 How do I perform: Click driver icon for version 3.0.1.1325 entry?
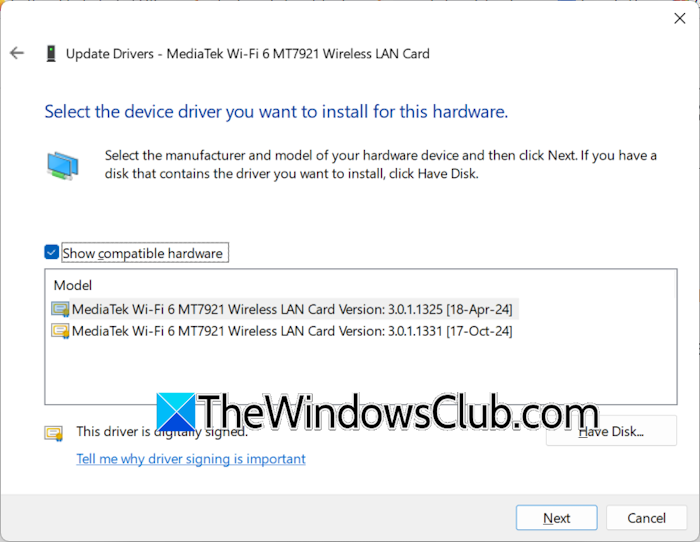60,309
